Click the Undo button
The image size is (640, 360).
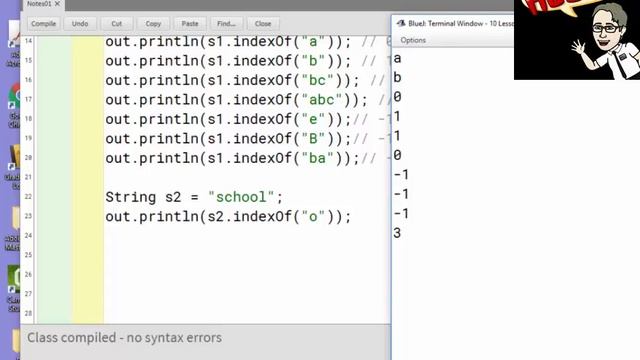coord(80,24)
